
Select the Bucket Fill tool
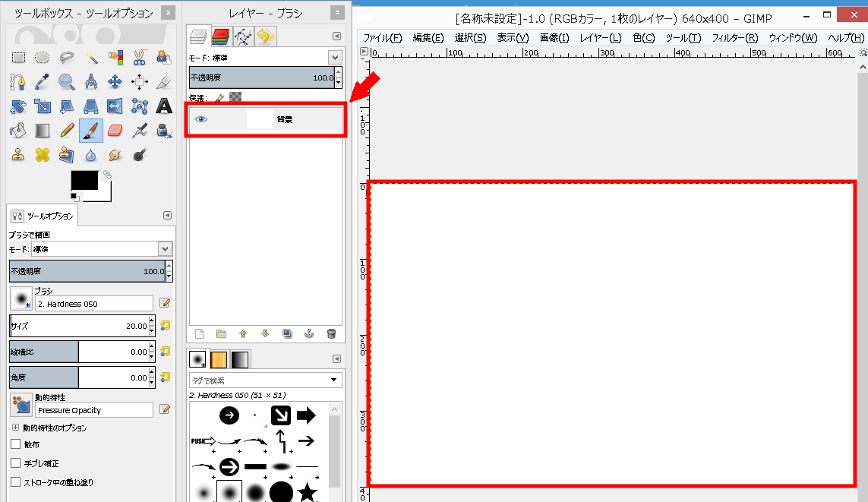click(x=19, y=131)
